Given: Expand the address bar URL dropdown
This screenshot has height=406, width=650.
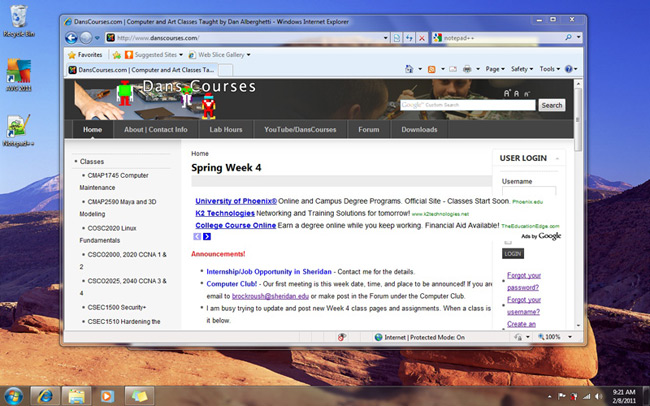Looking at the screenshot, I should [386, 38].
